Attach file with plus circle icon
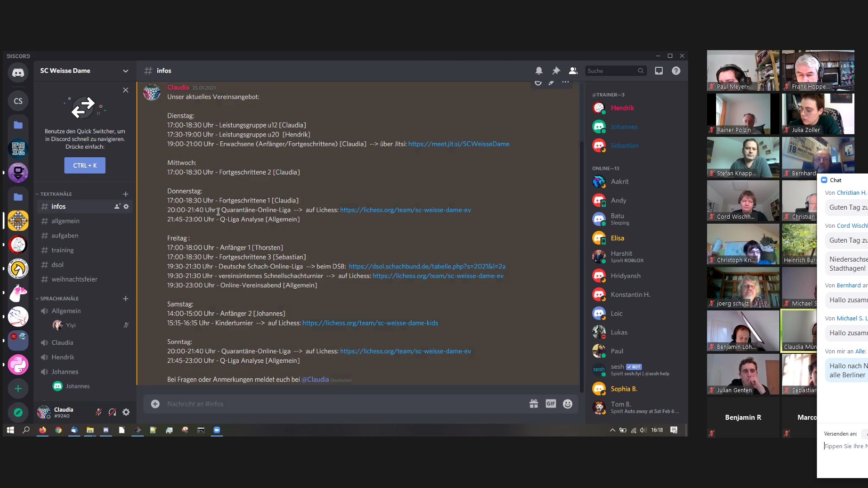This screenshot has width=868, height=488. 155,404
